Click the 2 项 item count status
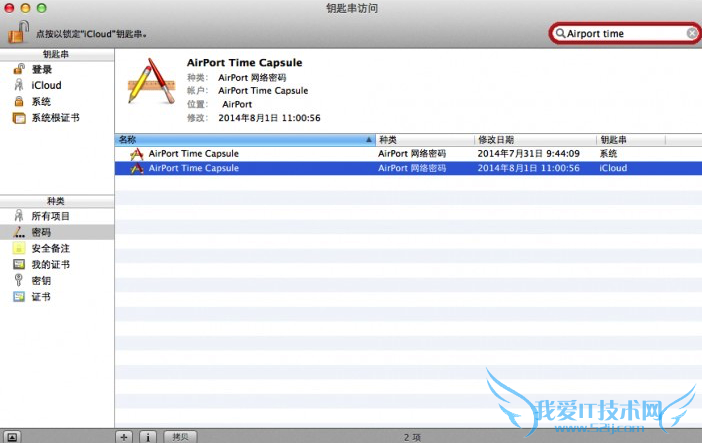 click(412, 437)
